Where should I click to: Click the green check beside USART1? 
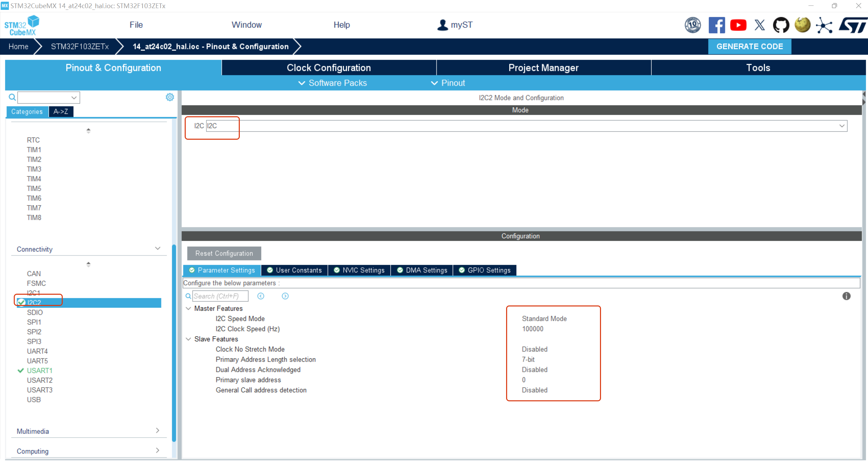point(20,371)
